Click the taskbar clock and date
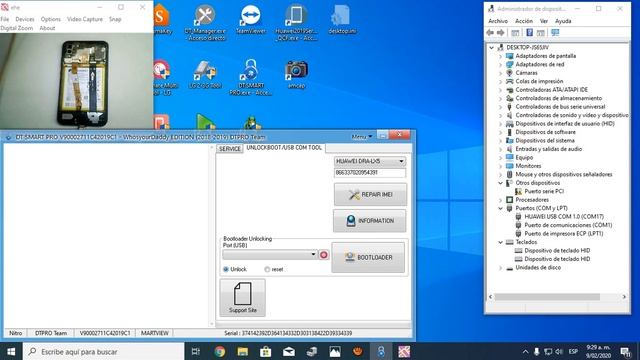 pyautogui.click(x=598, y=351)
